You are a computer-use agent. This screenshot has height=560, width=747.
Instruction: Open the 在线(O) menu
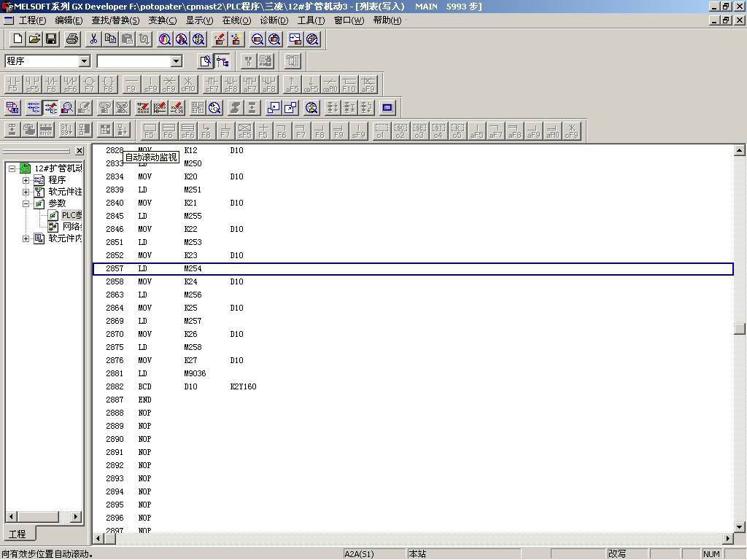[237, 20]
